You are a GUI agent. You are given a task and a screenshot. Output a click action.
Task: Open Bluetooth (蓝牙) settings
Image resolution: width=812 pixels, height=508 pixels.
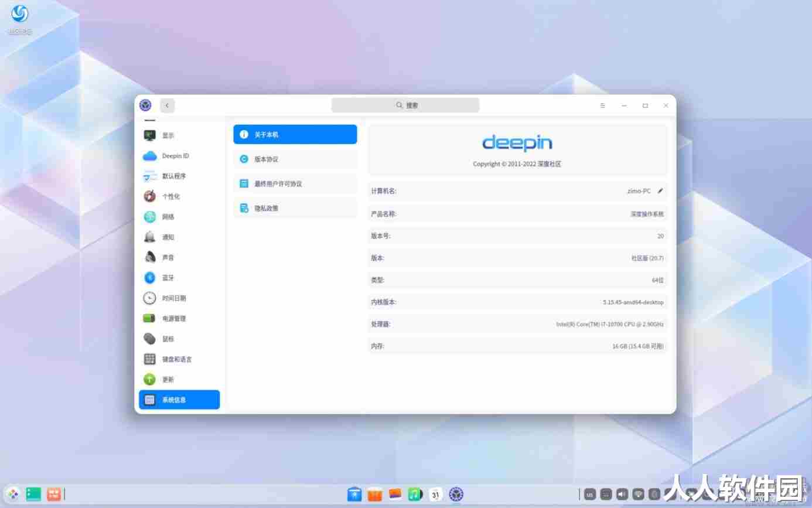pos(179,278)
